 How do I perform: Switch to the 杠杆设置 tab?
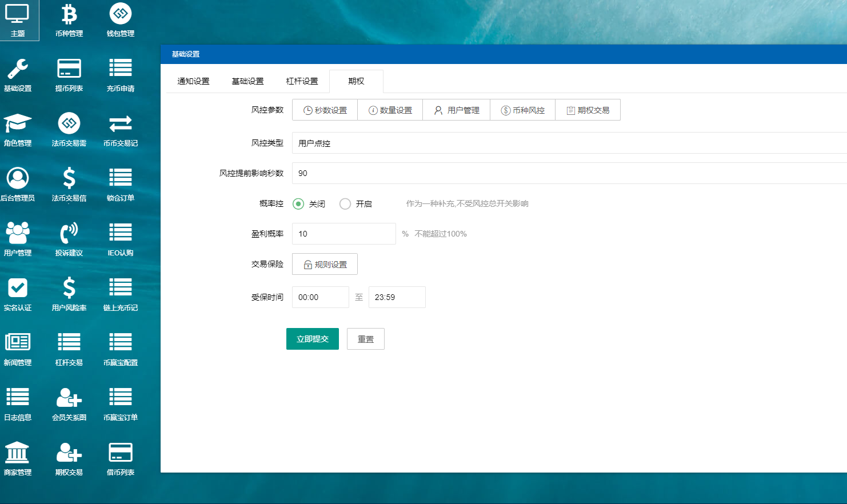tap(302, 81)
